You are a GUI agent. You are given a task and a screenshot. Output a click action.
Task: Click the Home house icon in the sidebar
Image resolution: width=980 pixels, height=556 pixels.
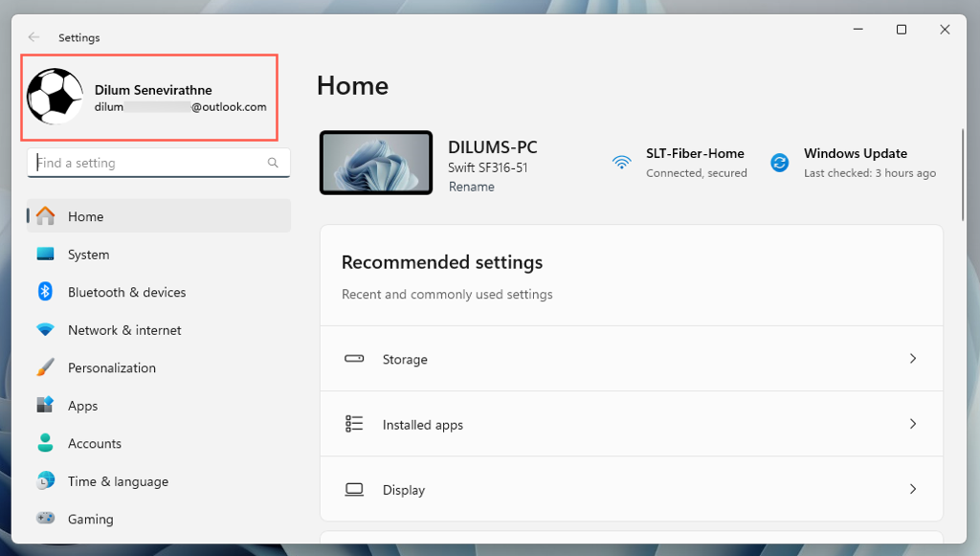45,216
